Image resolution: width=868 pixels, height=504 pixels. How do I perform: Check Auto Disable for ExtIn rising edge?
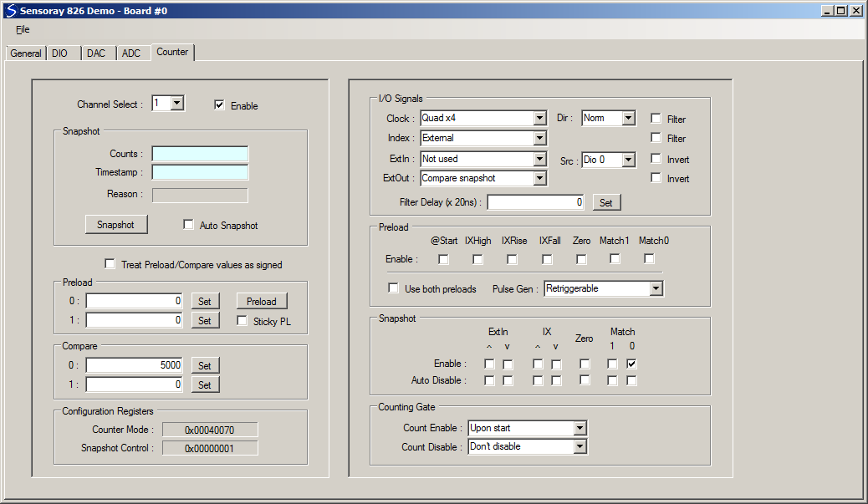click(x=489, y=380)
